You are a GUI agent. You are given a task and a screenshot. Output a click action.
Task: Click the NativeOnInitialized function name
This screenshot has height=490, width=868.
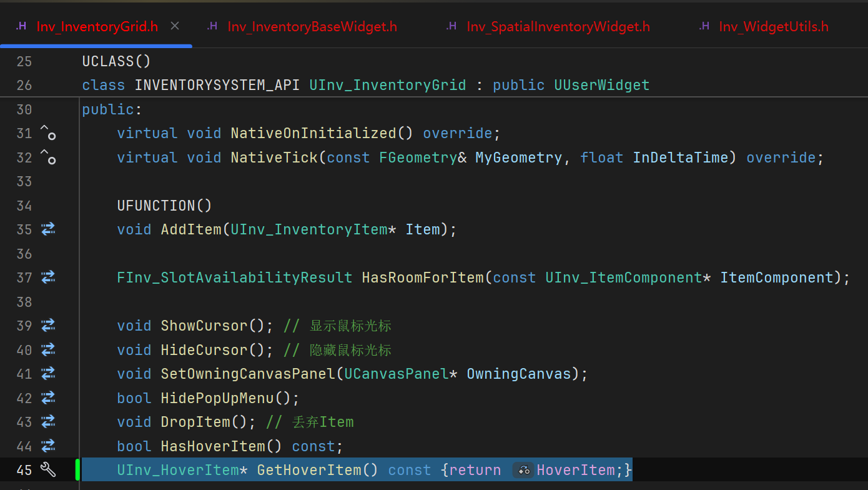[313, 133]
